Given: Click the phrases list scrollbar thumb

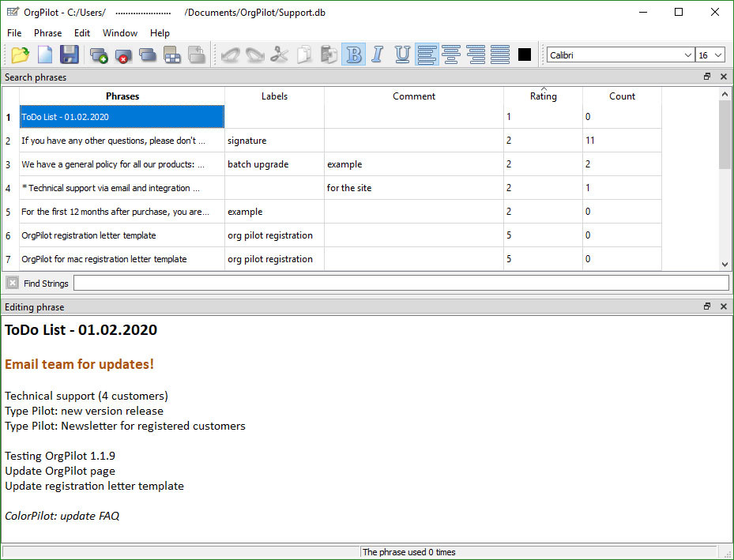Looking at the screenshot, I should pyautogui.click(x=725, y=134).
